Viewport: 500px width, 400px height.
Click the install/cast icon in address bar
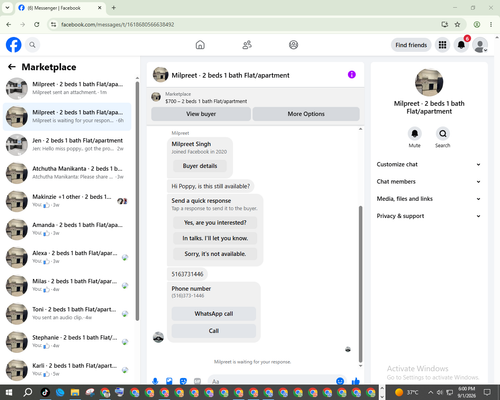pyautogui.click(x=444, y=24)
